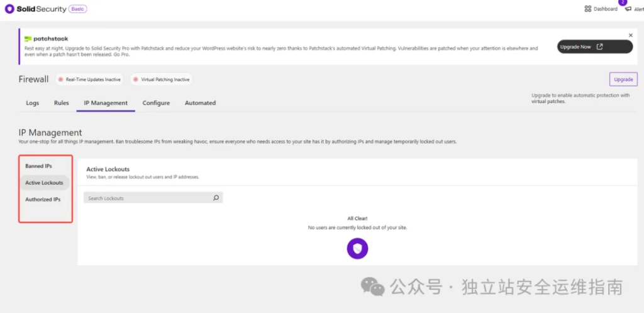Click the Alerts megaphone icon
Viewport: 644px width, 313px height.
[628, 9]
